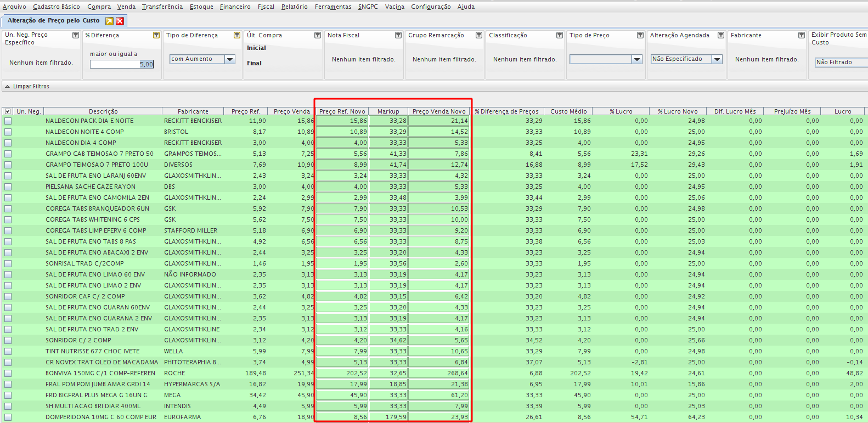The height and width of the screenshot is (423, 868).
Task: Tick checkbox for GRAMPO TEIMOSAO 7 PRETO 100U
Action: pyautogui.click(x=8, y=165)
